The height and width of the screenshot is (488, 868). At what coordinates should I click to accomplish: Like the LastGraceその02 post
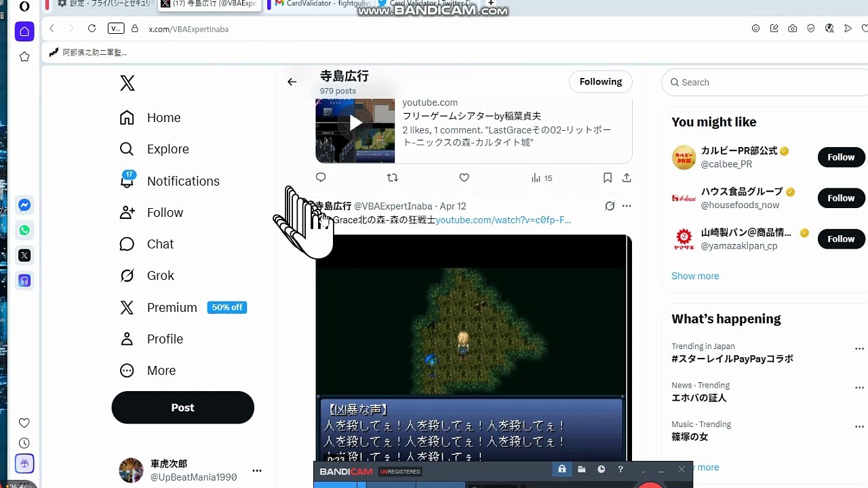464,178
